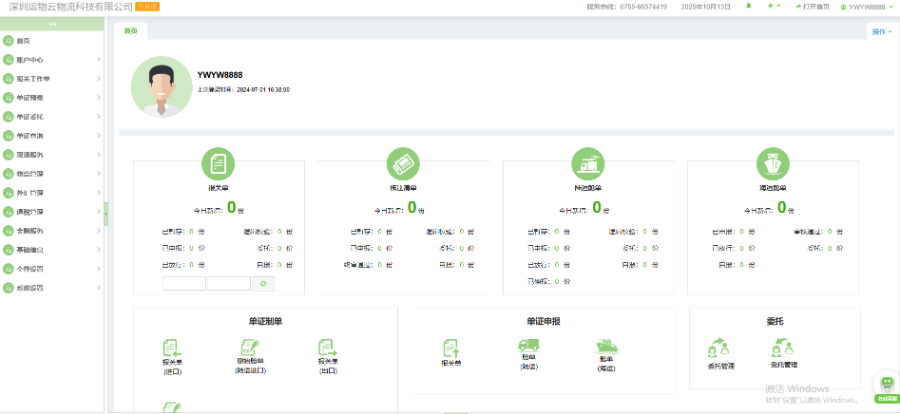
Task: Open 报关单 (进口) under 单证制单
Action: [171, 351]
